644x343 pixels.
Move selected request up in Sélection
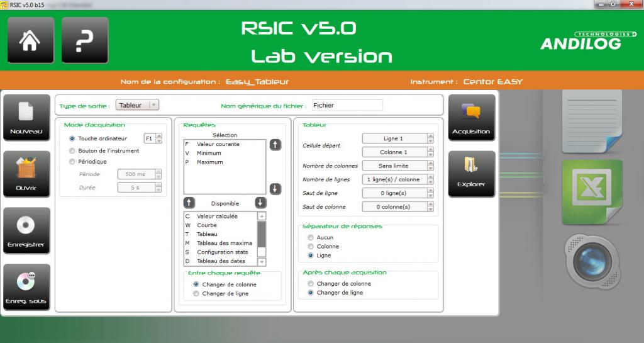(x=275, y=145)
